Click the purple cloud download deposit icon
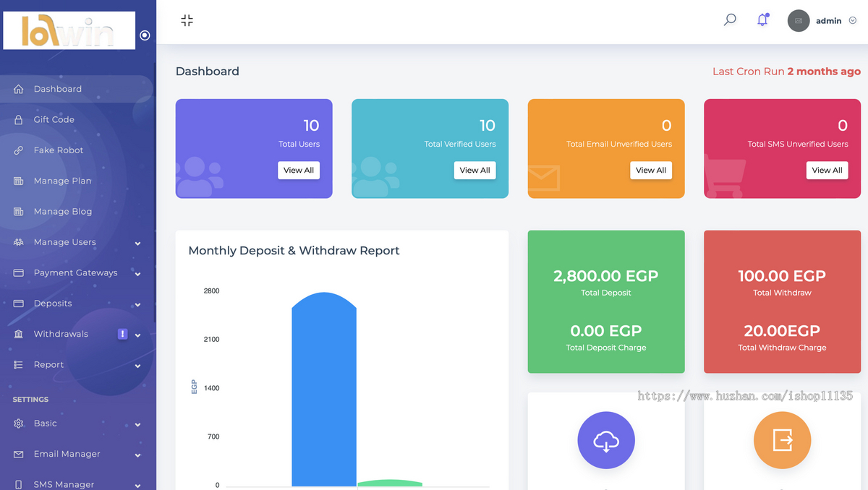 pyautogui.click(x=606, y=440)
